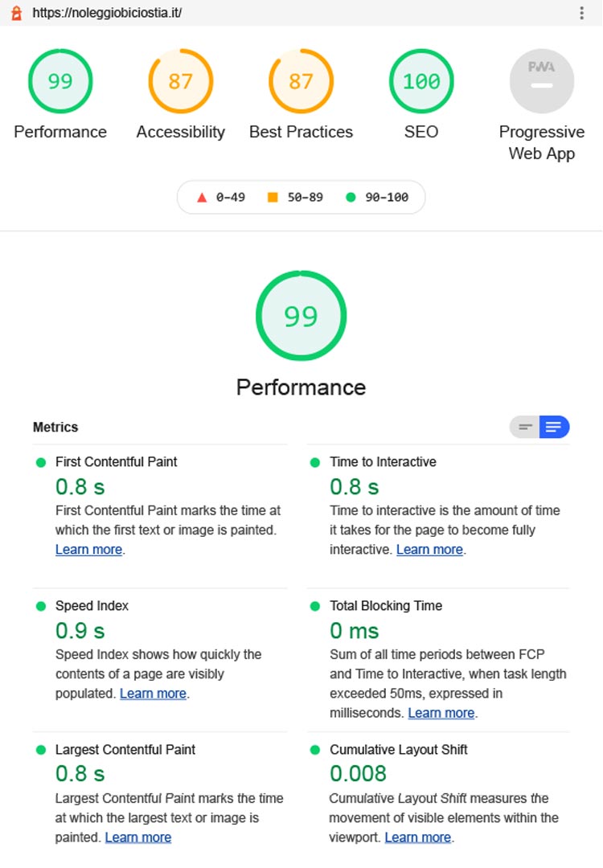
Task: Select the Progressive Web App badge
Action: pyautogui.click(x=542, y=81)
